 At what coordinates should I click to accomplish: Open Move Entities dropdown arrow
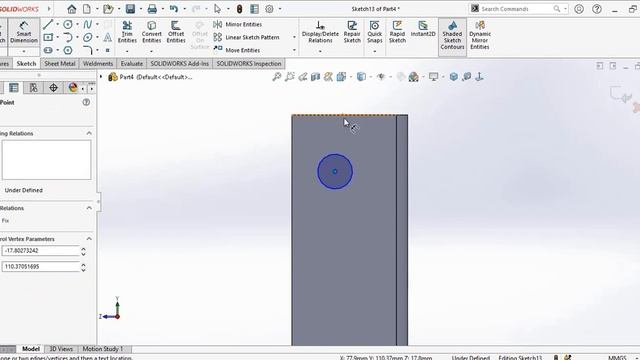pos(294,50)
